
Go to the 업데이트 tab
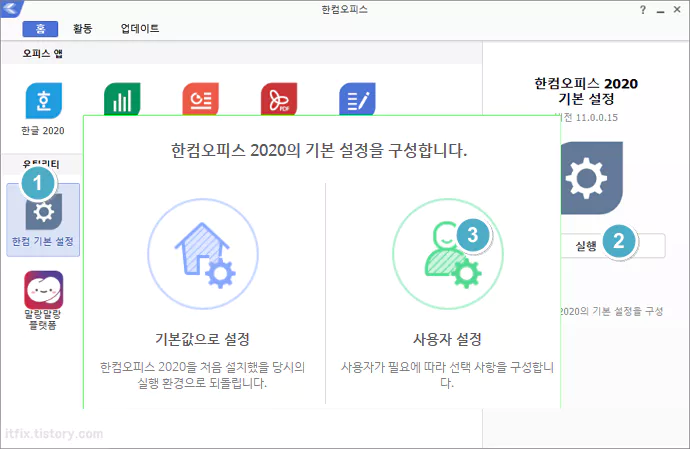pyautogui.click(x=140, y=29)
